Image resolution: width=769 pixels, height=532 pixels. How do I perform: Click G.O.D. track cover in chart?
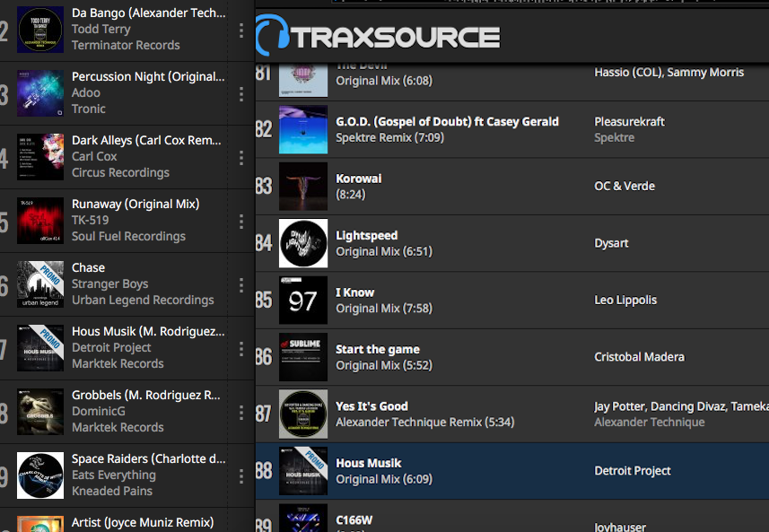303,129
